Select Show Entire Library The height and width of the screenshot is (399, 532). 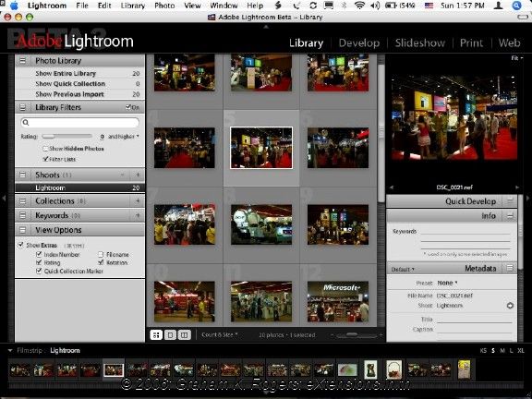pos(80,73)
